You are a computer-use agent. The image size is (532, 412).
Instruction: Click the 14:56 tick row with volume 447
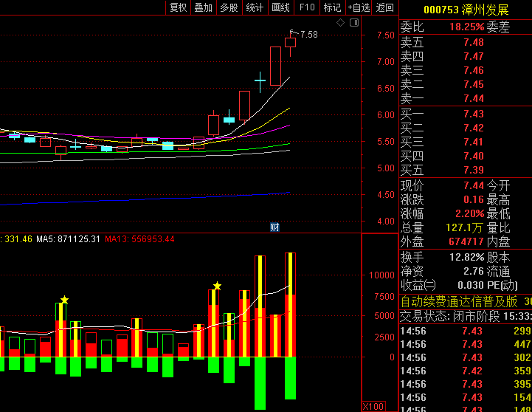[466, 345]
